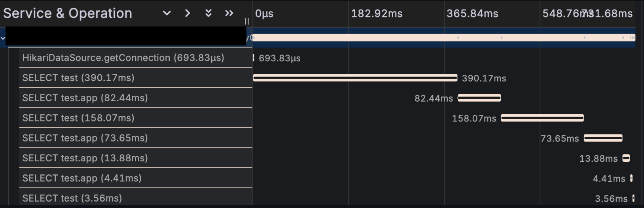Click the 82.44ms timeline span bar
Viewport: 644px width, 208px height.
click(479, 98)
